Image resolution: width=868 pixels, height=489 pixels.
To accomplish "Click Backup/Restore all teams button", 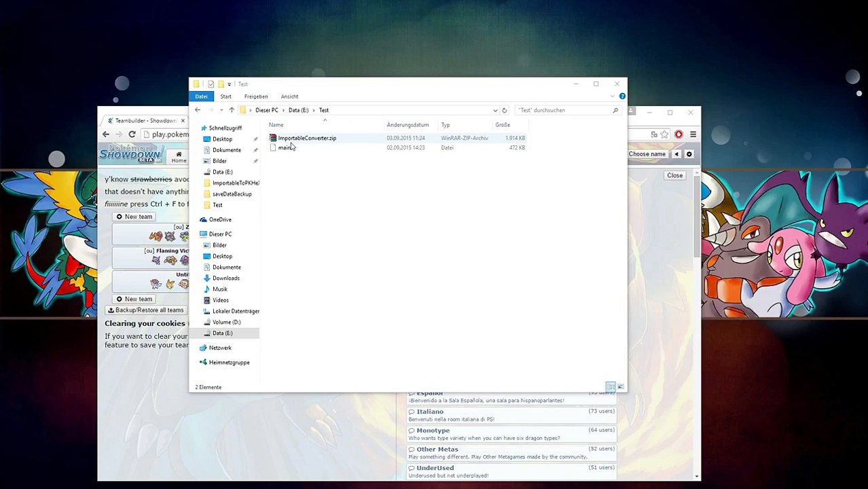I will click(145, 310).
